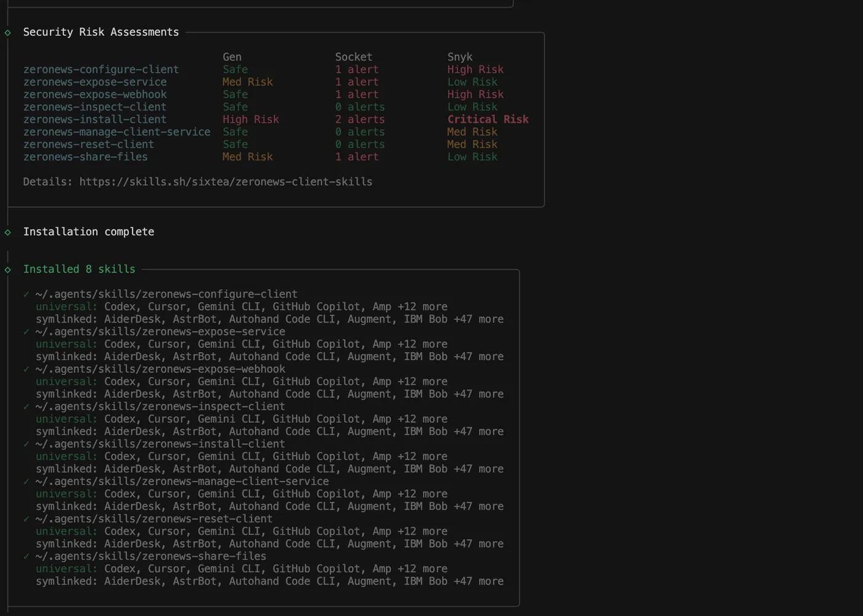This screenshot has height=616, width=863.
Task: Click the diamond marker beside Installation complete
Action: click(8, 232)
